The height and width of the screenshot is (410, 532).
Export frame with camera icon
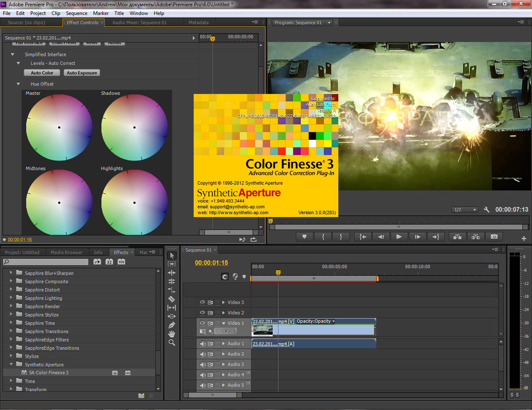click(494, 237)
